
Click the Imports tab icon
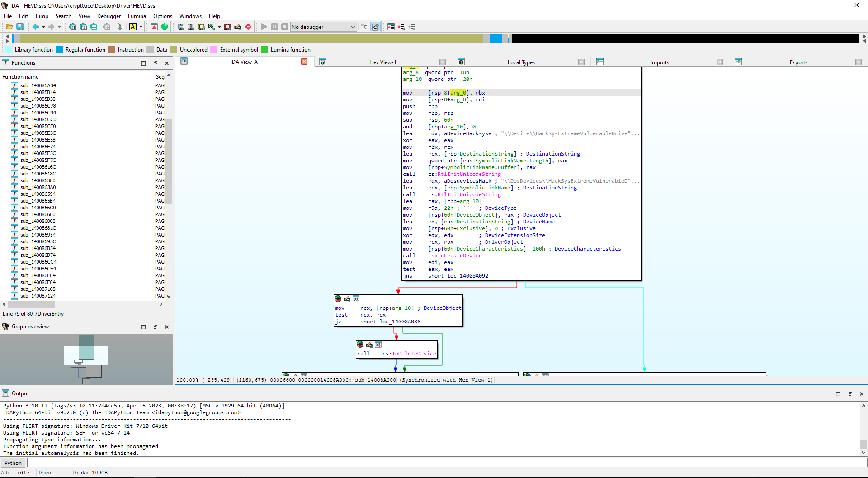[x=600, y=62]
